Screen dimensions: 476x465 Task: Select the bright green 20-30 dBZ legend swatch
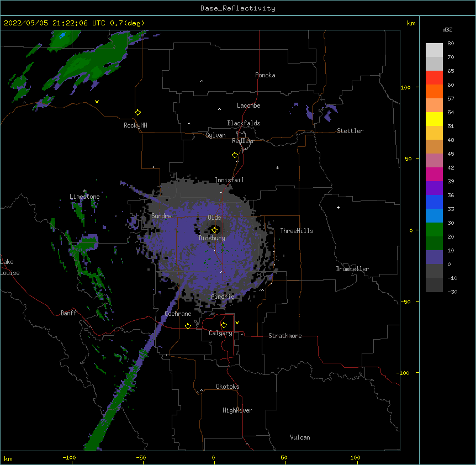point(434,230)
